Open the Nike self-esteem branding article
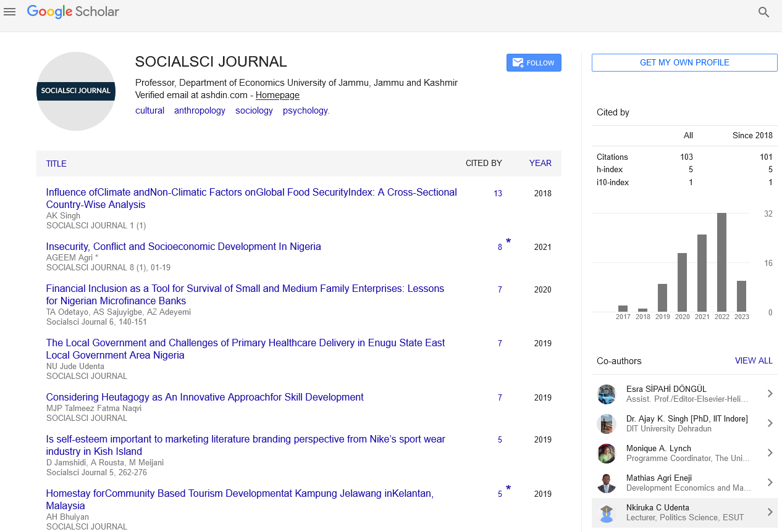The image size is (782, 532). tap(246, 445)
